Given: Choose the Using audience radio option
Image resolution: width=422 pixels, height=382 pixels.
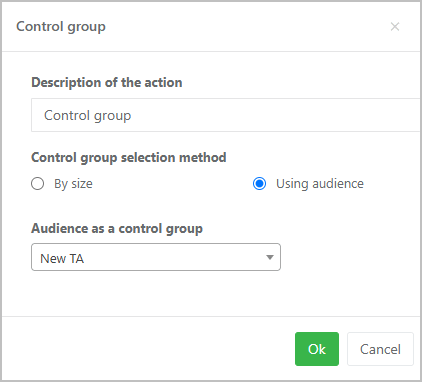Looking at the screenshot, I should pos(259,184).
